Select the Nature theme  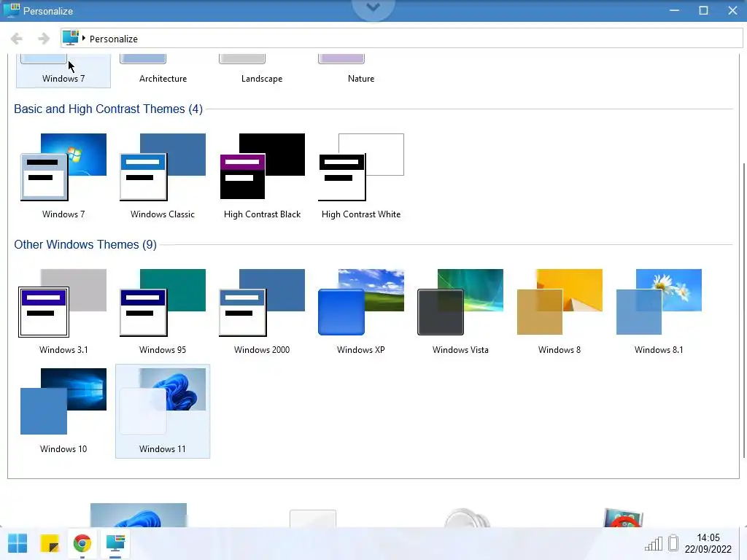point(360,71)
